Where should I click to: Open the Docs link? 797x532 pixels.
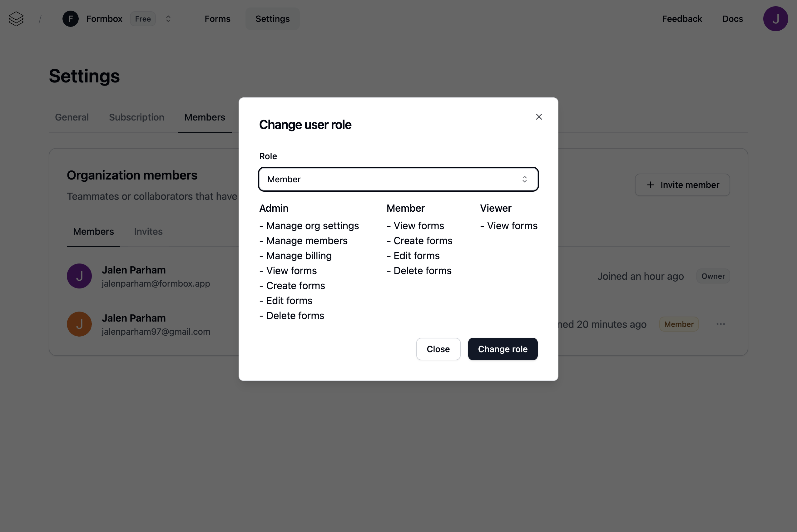(x=732, y=19)
